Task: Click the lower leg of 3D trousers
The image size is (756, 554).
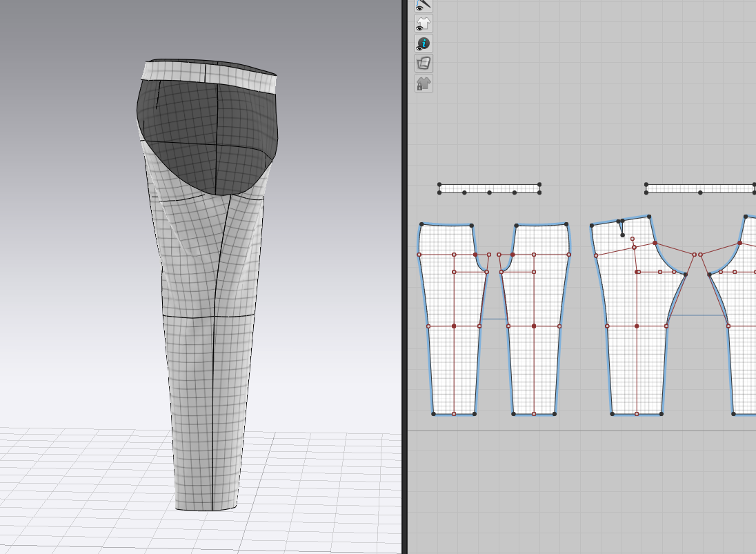Action: coord(207,414)
